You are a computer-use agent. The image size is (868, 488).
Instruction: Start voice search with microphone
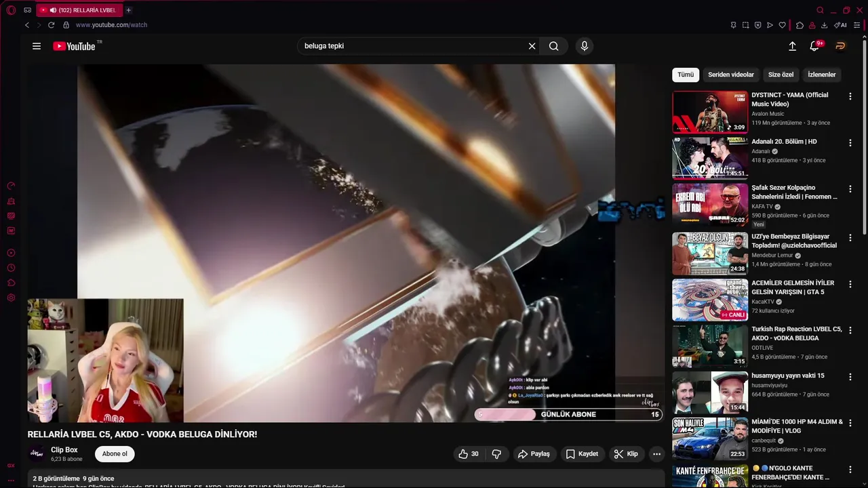click(x=584, y=46)
